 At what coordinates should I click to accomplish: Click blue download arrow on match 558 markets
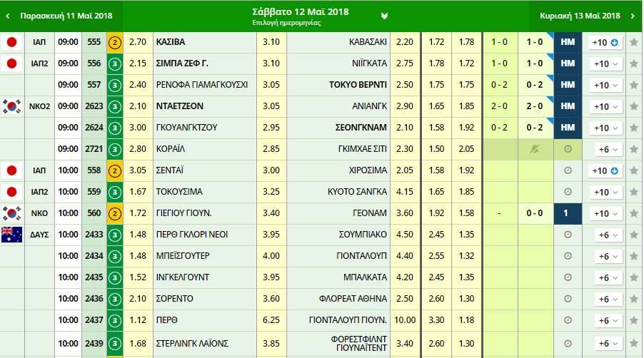pos(614,170)
